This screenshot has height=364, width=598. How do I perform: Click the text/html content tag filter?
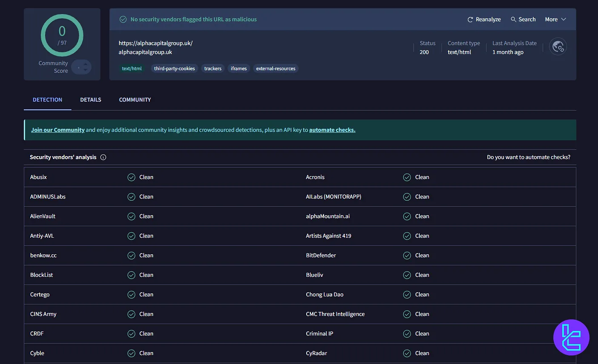pyautogui.click(x=132, y=68)
